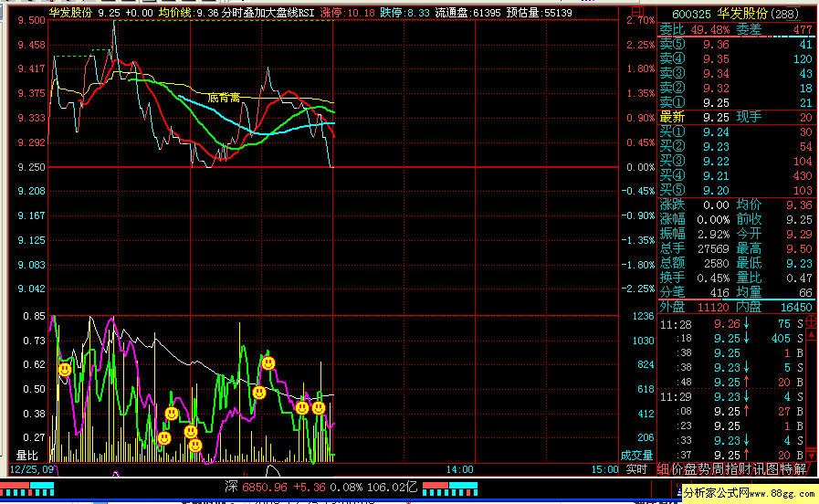Click the 振幅 2.92% field
The height and width of the screenshot is (504, 819).
(695, 234)
